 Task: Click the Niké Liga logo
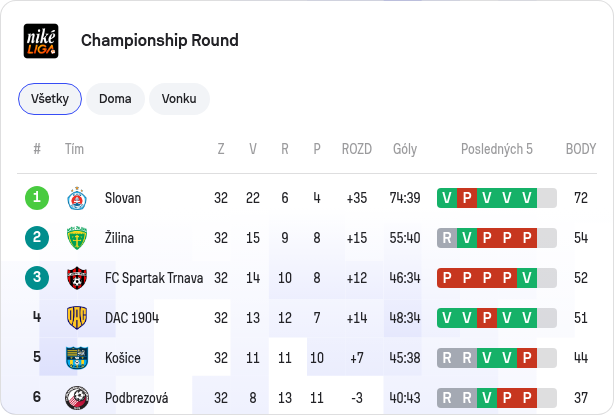coord(41,41)
